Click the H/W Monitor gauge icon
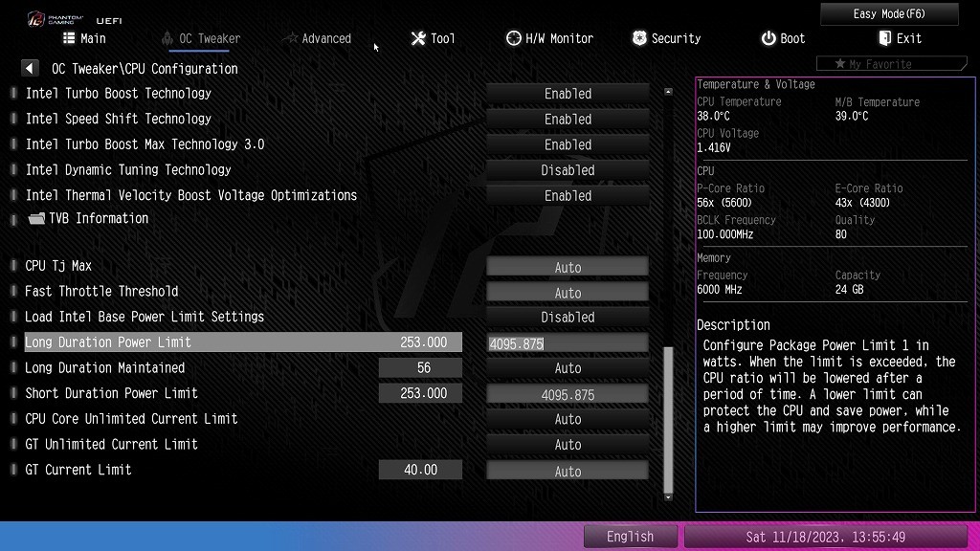The image size is (980, 551). 513,38
